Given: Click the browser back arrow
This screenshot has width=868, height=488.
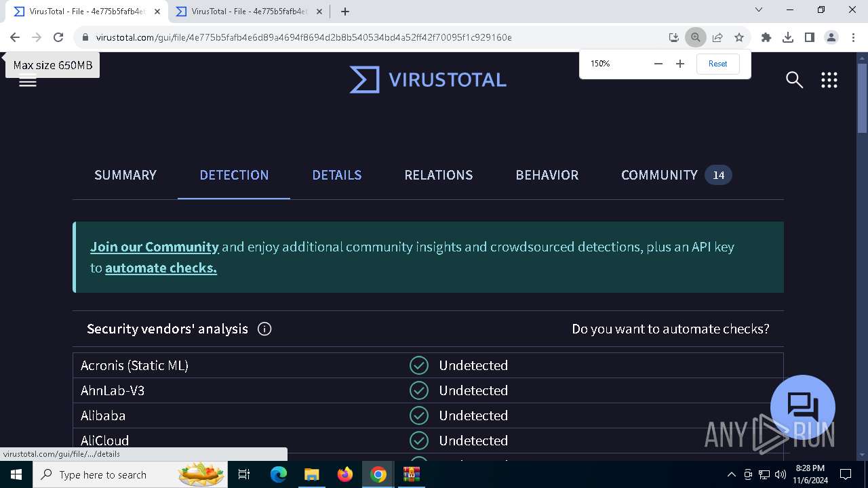Looking at the screenshot, I should 15,37.
